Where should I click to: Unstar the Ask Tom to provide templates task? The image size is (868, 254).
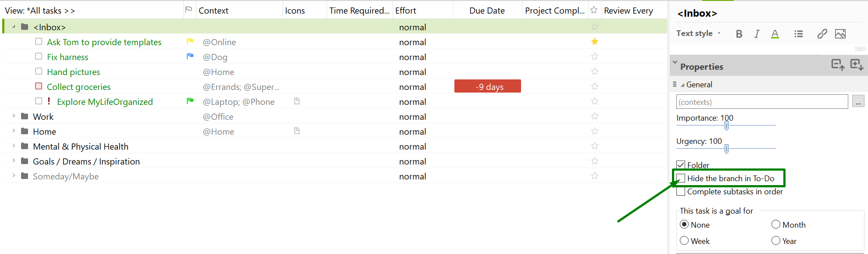[x=595, y=42]
